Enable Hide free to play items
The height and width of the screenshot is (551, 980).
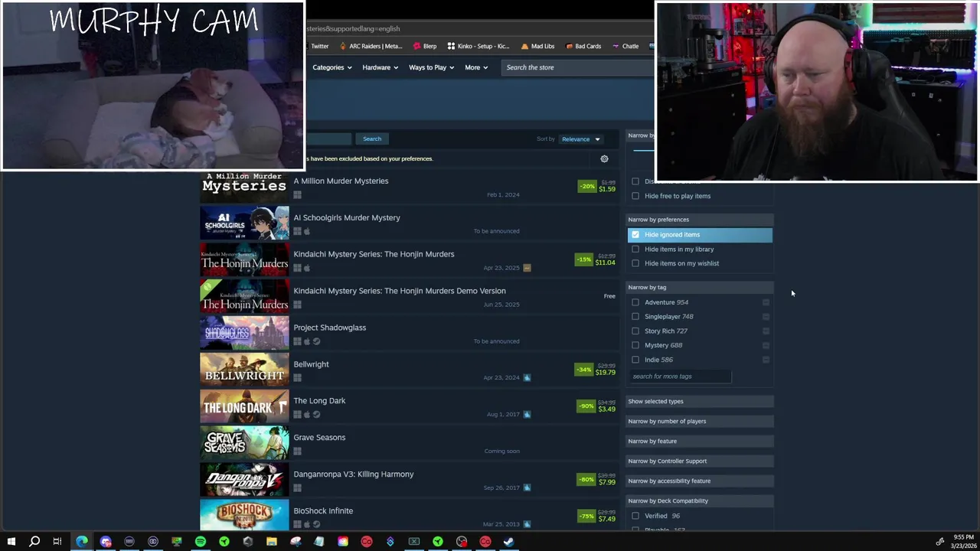pyautogui.click(x=635, y=196)
